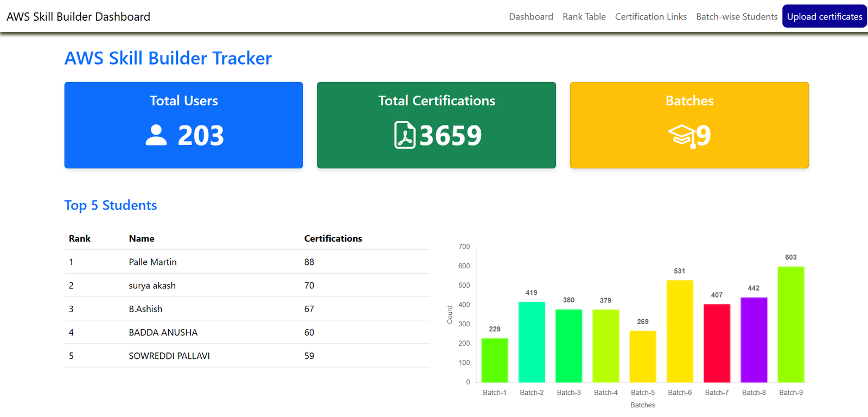This screenshot has width=868, height=417.
Task: Click the Batch-9 green bar
Action: 791,324
